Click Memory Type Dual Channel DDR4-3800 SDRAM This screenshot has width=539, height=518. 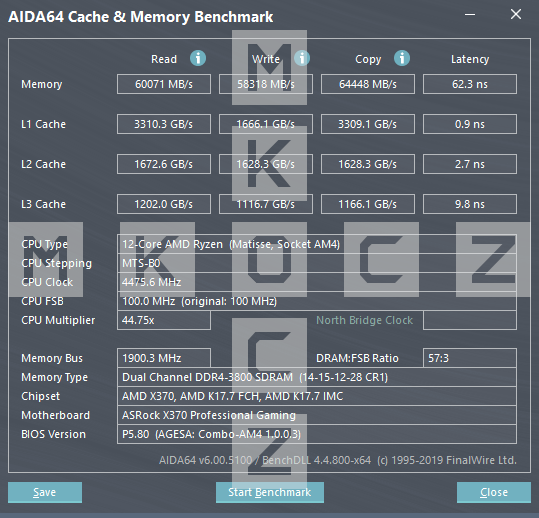317,377
